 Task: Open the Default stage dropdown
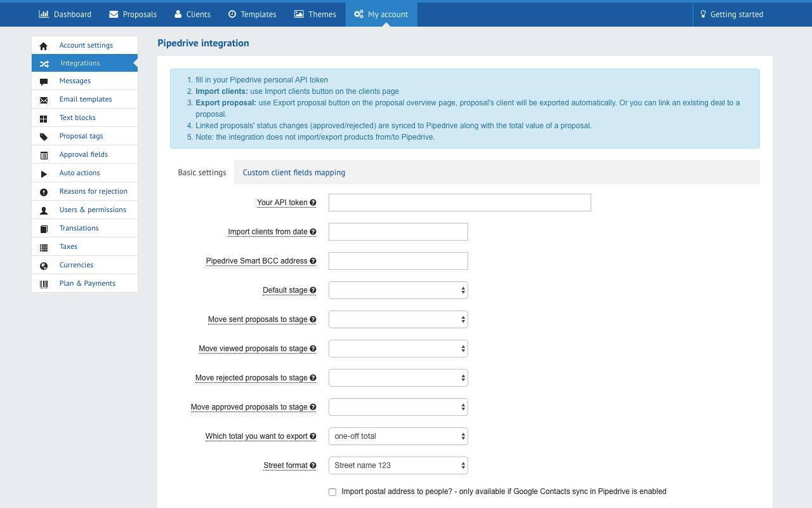tap(398, 290)
